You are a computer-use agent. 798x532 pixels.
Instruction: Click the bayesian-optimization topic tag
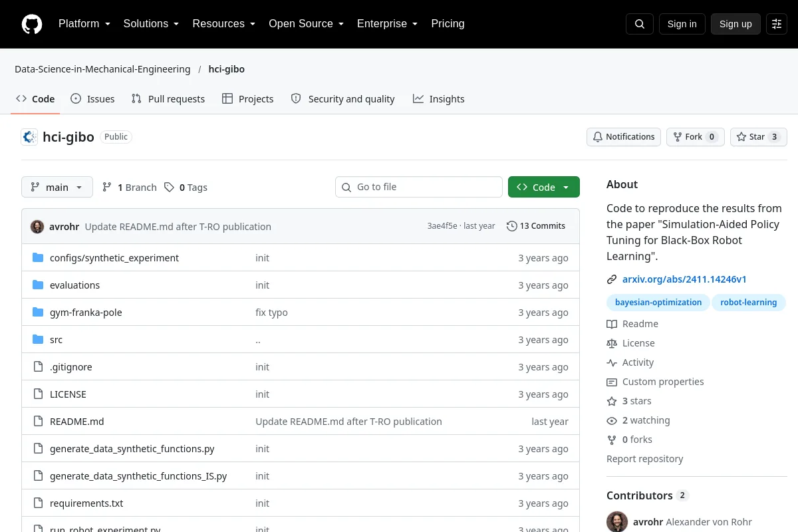[658, 303]
